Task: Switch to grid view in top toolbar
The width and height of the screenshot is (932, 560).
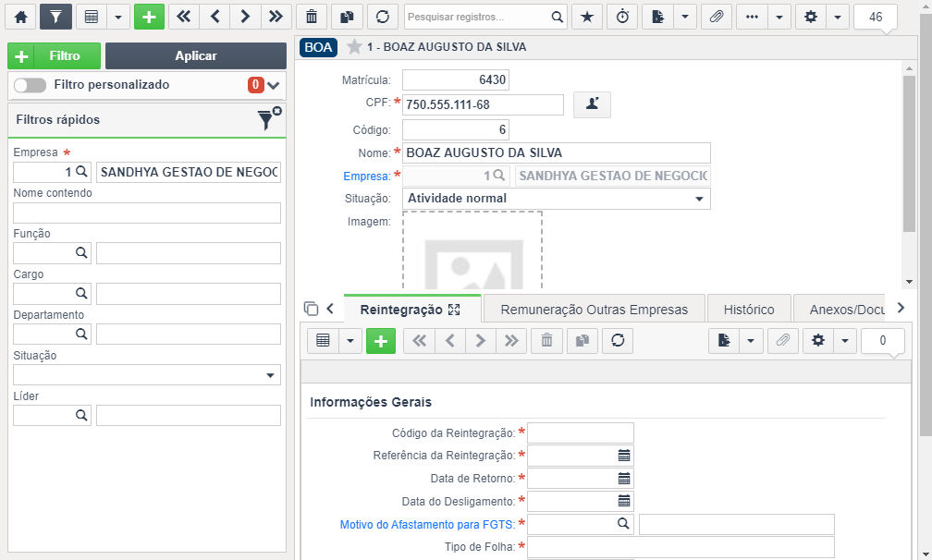Action: point(91,17)
